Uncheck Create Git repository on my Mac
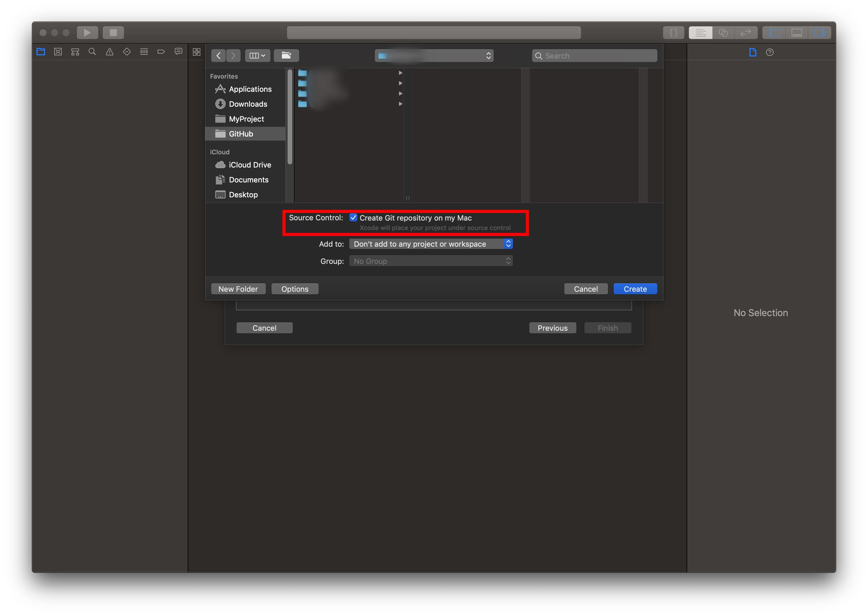Image resolution: width=868 pixels, height=615 pixels. pyautogui.click(x=353, y=218)
